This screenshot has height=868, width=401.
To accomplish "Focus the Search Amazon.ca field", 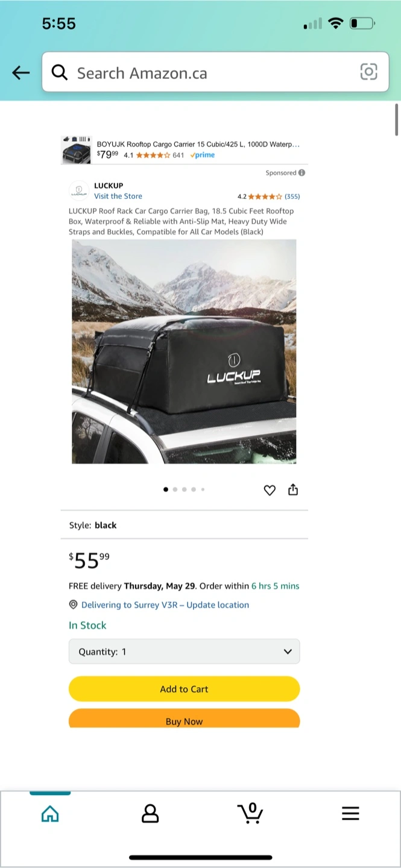I will click(x=215, y=72).
